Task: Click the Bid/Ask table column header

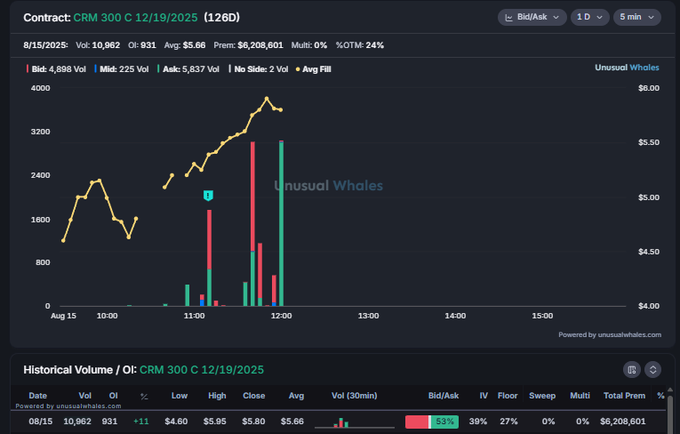Action: point(443,395)
